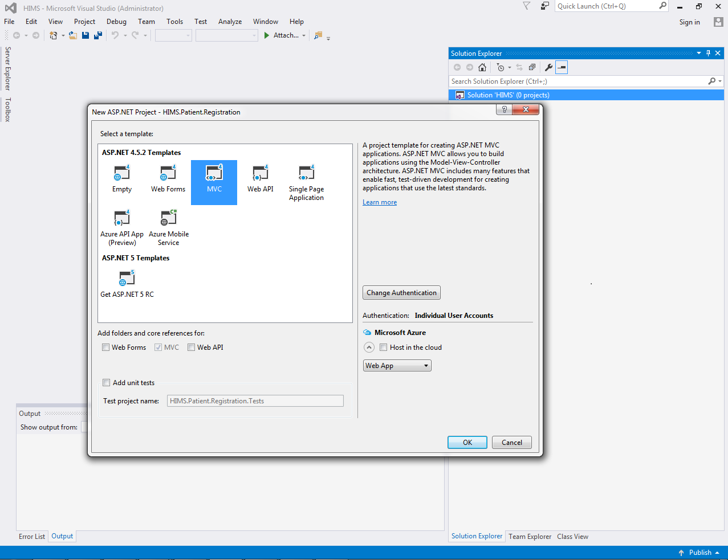Click the Find in Files toolbar icon
The width and height of the screenshot is (728, 560).
point(318,35)
